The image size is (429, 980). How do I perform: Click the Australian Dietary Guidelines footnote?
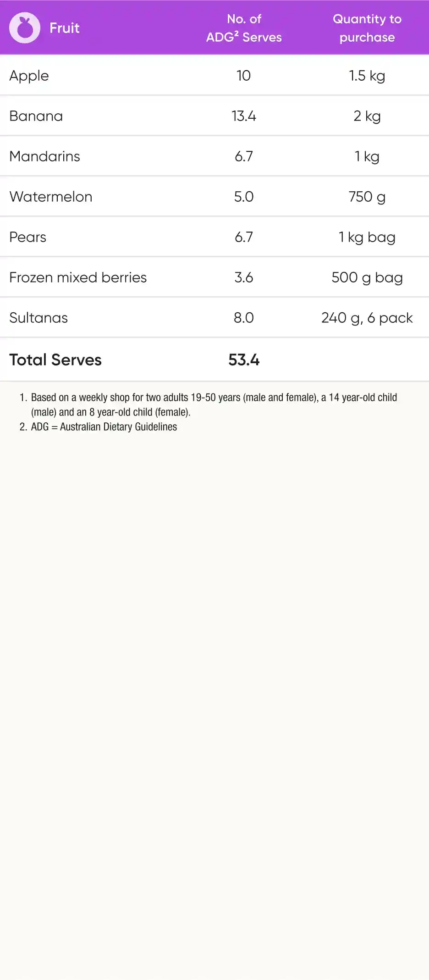(104, 427)
